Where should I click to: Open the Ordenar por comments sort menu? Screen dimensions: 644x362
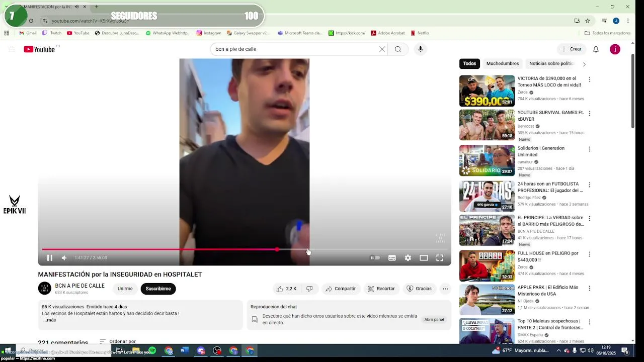[118, 341]
